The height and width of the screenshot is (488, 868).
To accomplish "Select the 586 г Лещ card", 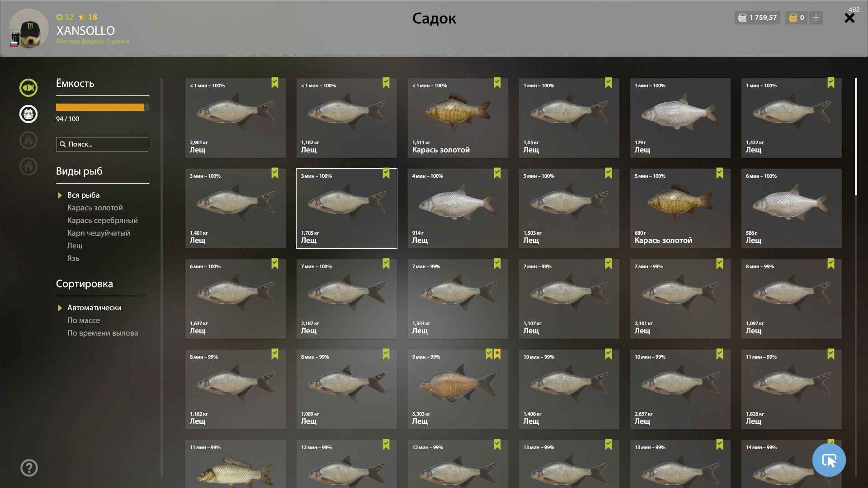I will pos(792,208).
